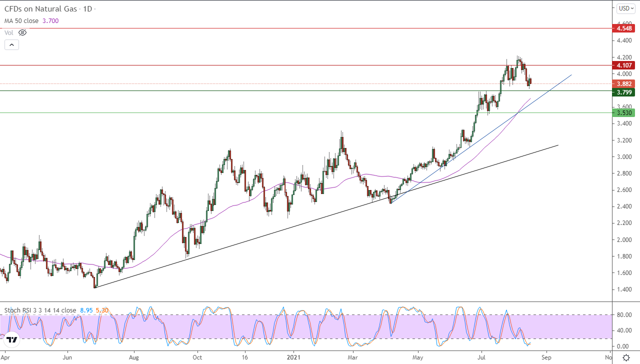Screen dimensions: 640x364
Task: Click the 2021 label on time axis
Action: [293, 357]
